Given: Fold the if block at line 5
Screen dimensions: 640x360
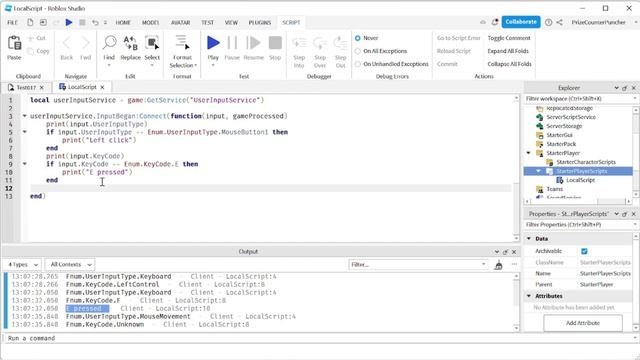Looking at the screenshot, I should click(x=24, y=132).
